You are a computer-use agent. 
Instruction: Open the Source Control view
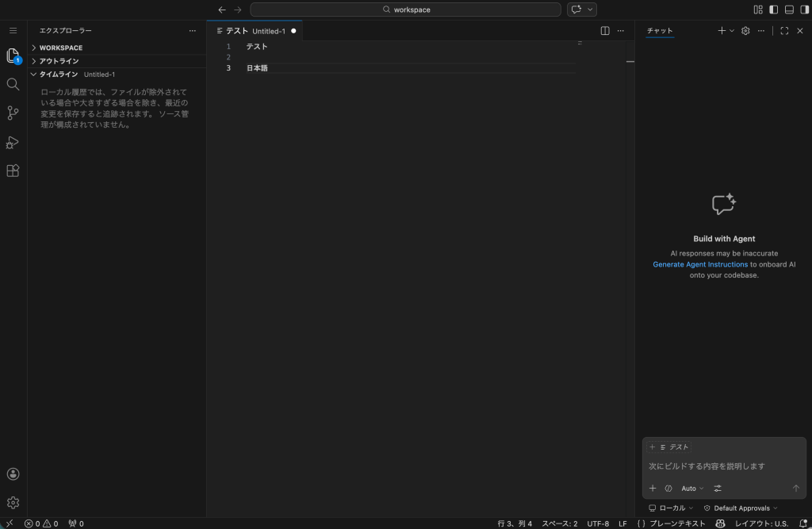13,113
